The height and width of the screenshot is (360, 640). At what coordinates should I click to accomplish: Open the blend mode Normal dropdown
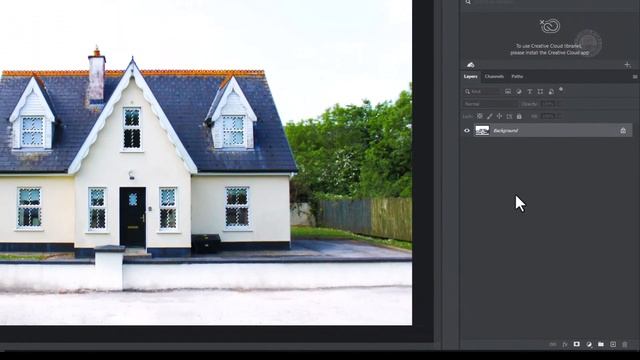tap(490, 104)
